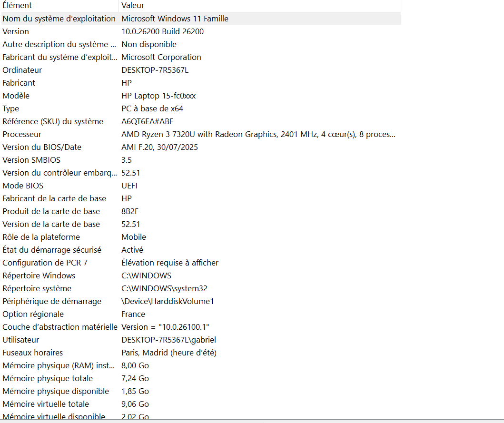Select the '10.0.26200 Build 26200' value
504x423 pixels.
[163, 31]
